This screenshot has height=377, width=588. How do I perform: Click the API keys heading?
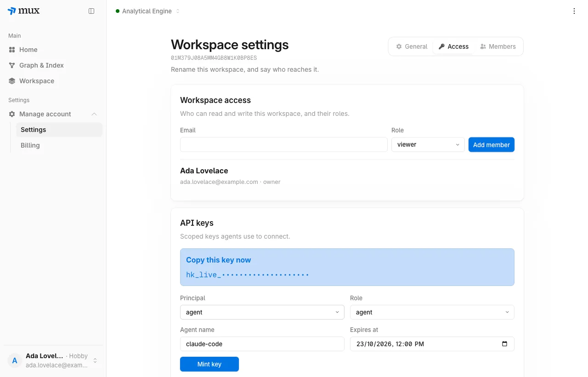(197, 223)
